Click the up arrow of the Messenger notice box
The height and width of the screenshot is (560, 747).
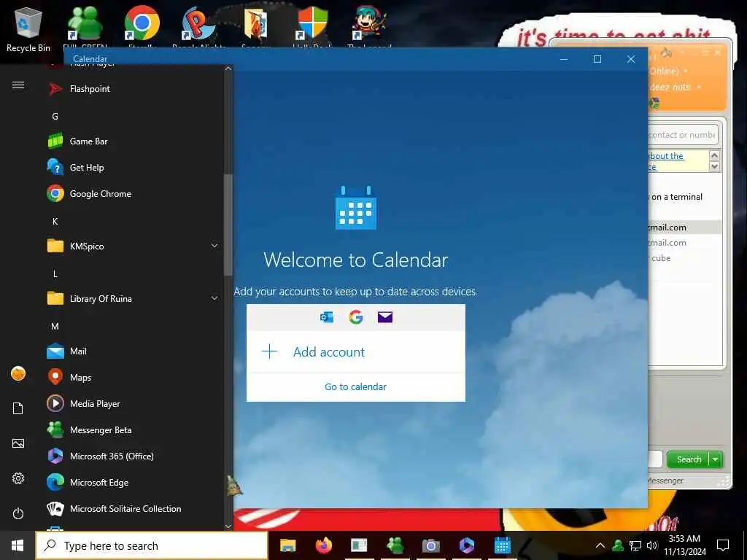[714, 156]
